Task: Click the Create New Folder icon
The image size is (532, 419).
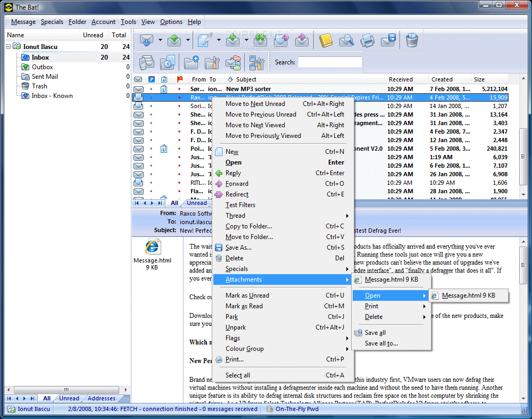Action: (x=191, y=62)
